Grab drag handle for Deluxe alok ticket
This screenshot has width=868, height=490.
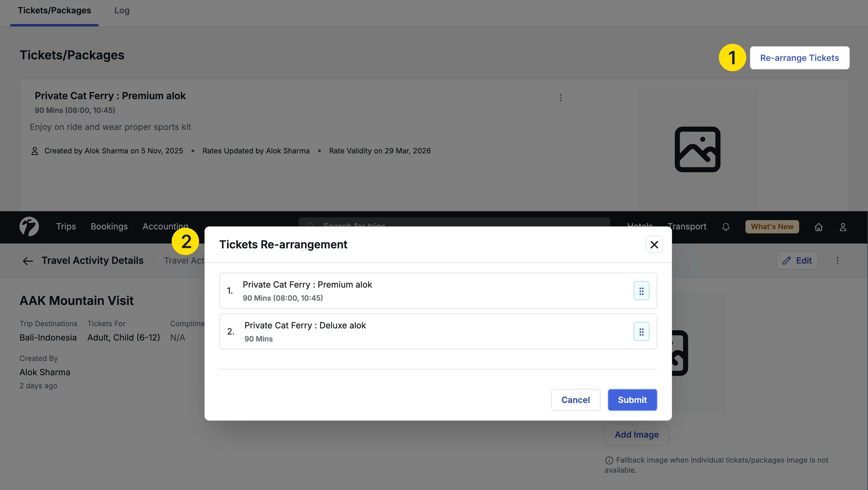(x=642, y=331)
